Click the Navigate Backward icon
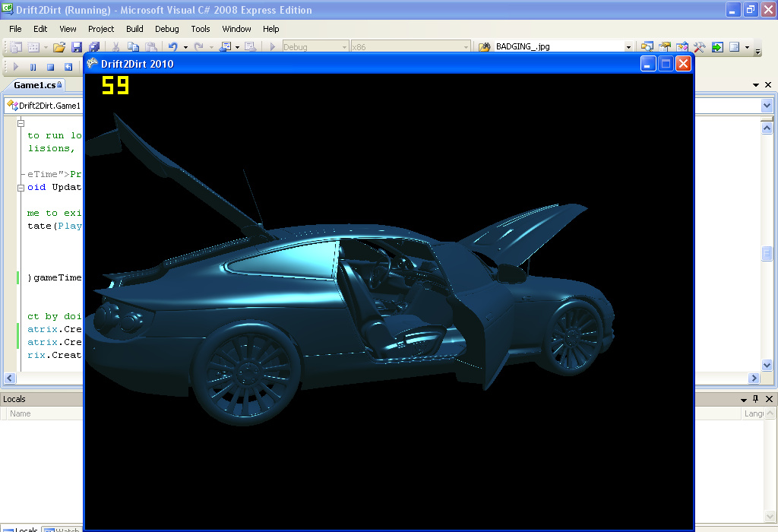The width and height of the screenshot is (778, 532). click(x=226, y=46)
